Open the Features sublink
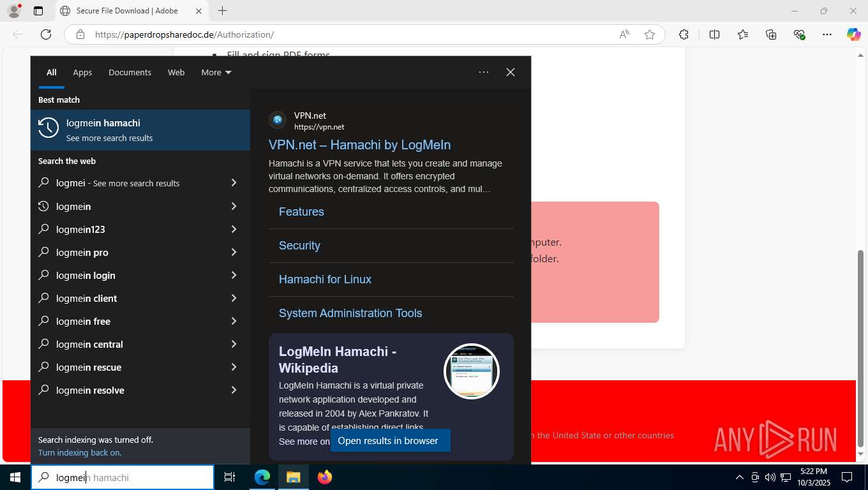 coord(301,212)
